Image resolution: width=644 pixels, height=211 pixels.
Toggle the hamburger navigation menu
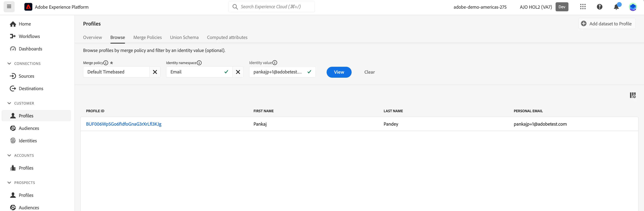(x=9, y=7)
